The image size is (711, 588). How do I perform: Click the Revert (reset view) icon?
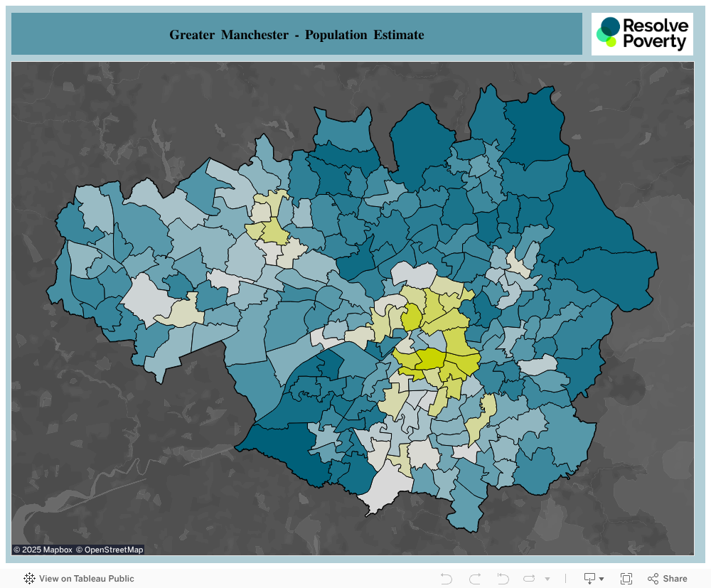pyautogui.click(x=503, y=579)
